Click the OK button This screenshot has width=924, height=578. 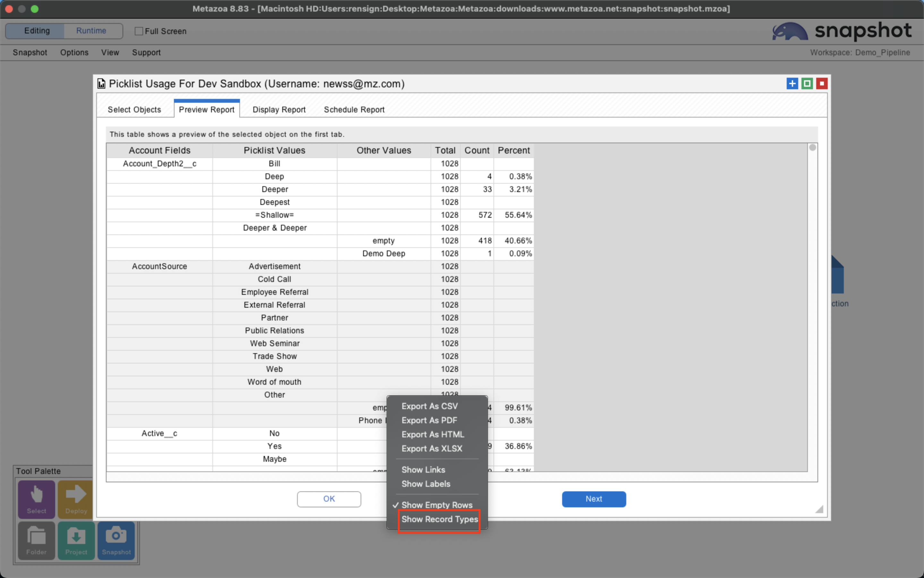pos(329,499)
